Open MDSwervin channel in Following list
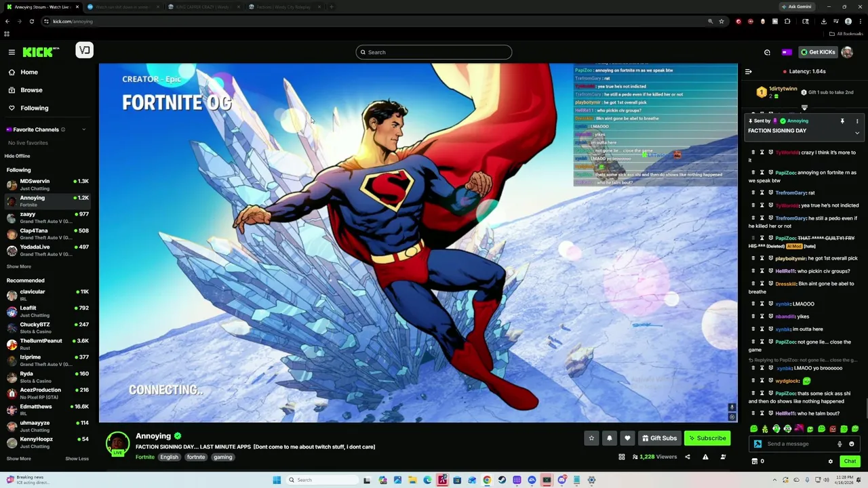Viewport: 868px width, 488px height. coord(47,184)
